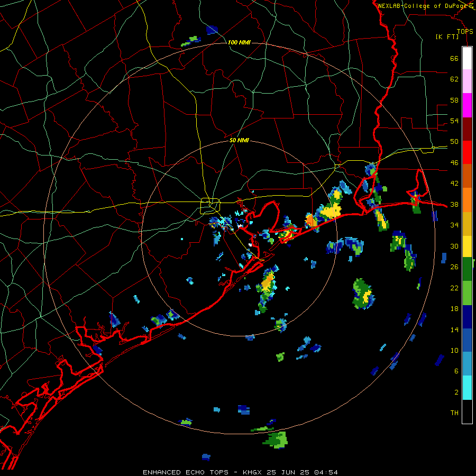Click the "58" legend value
Image resolution: width=476 pixels, height=476 pixels.
[454, 100]
